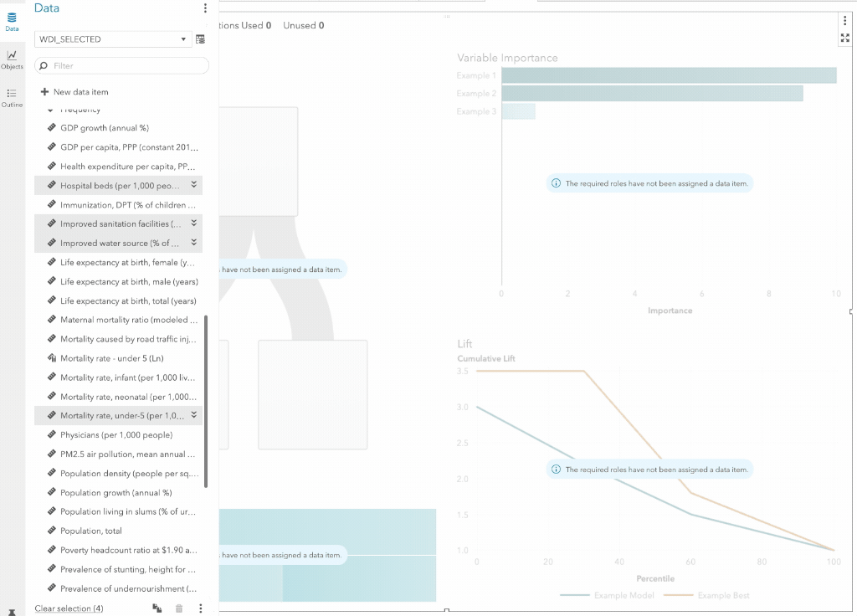Image resolution: width=857 pixels, height=616 pixels.
Task: Open the Objects pane
Action: coord(12,59)
